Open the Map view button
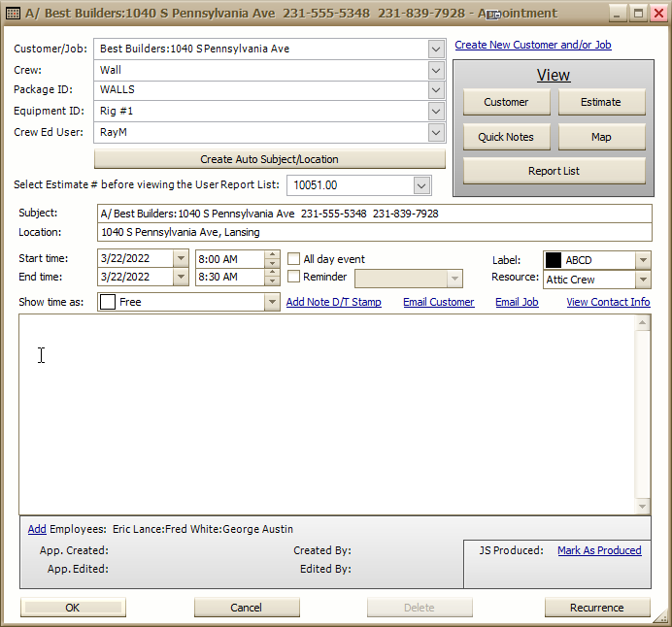 601,137
